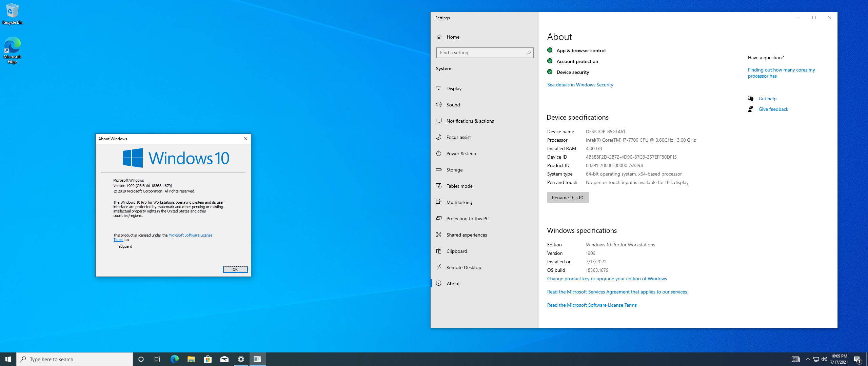868x366 pixels.
Task: Read the Microsoft Software License Terms in Settings
Action: 592,305
